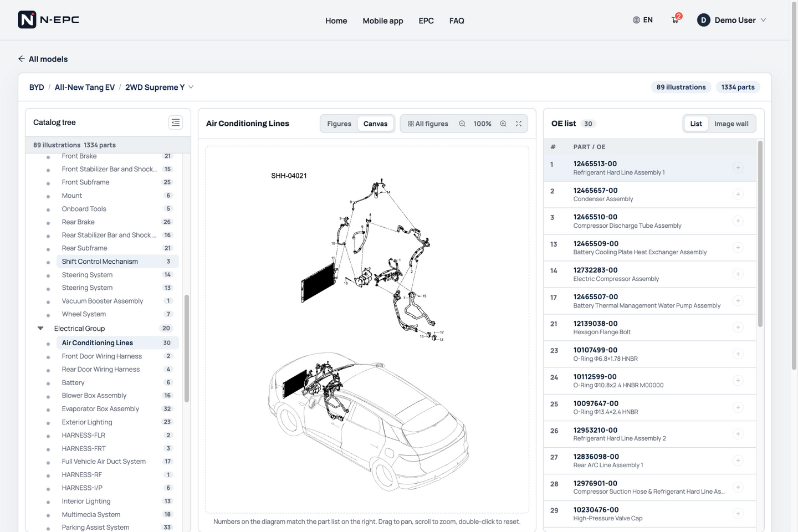The height and width of the screenshot is (532, 798).
Task: Click the All figures button
Action: 428,124
